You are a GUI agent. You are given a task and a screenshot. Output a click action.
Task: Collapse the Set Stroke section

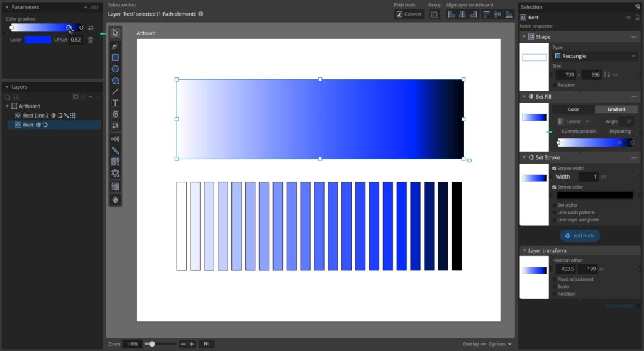524,157
